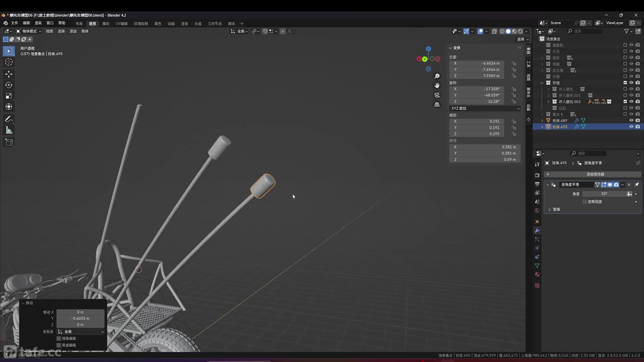The image size is (644, 362).
Task: Open the 文件 menu
Action: (x=14, y=23)
